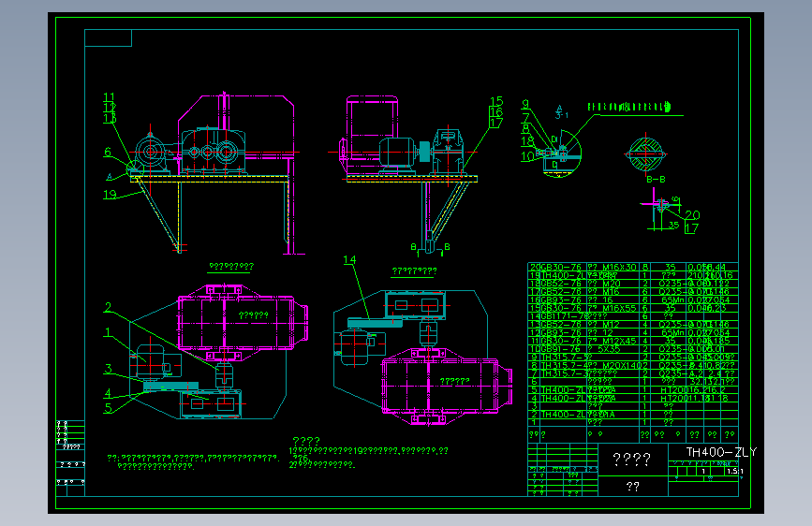Click the empty revision box at frame corner
The width and height of the screenshot is (812, 526).
point(109,38)
